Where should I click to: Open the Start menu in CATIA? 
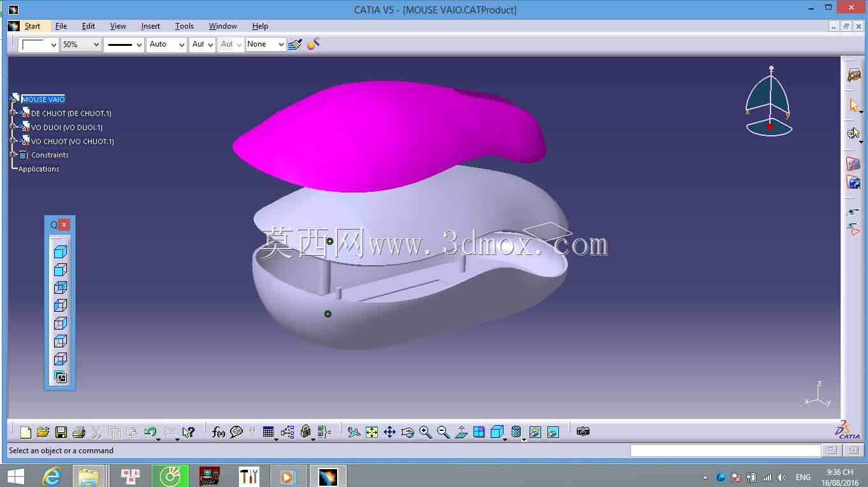(33, 26)
